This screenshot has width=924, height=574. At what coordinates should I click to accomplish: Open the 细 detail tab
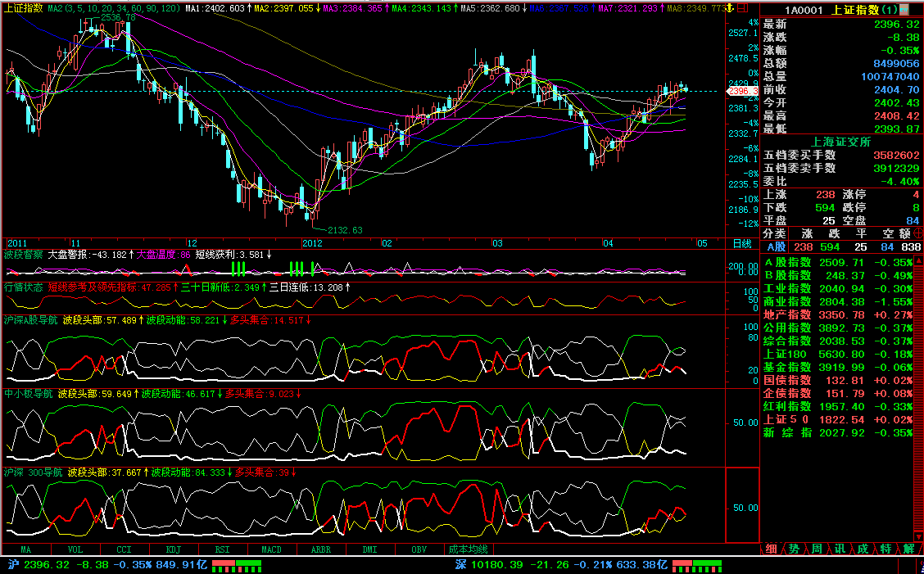(x=771, y=549)
